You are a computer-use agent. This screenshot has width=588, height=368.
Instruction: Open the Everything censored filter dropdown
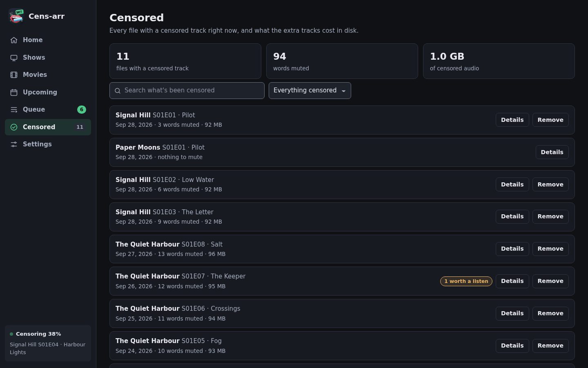coord(310,90)
